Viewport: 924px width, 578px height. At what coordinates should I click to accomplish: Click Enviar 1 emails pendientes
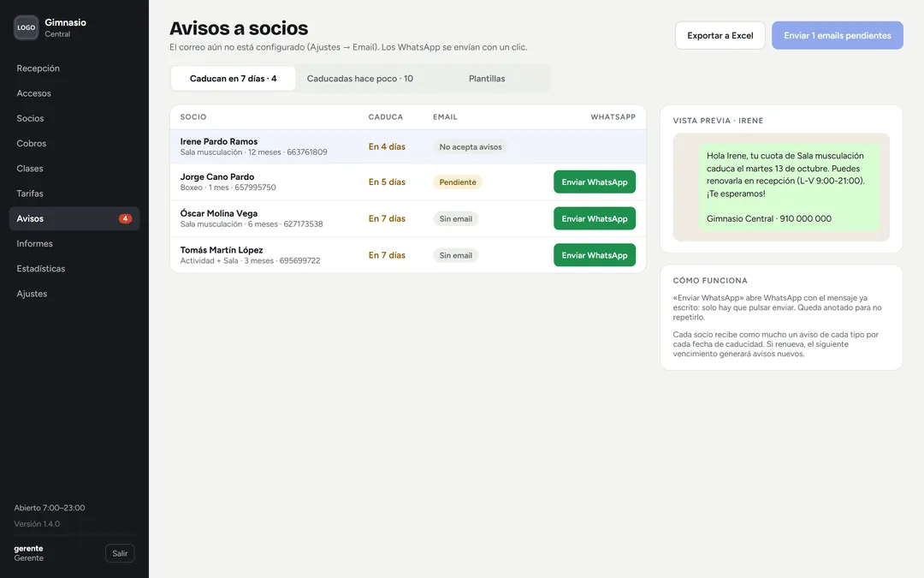[x=838, y=35]
